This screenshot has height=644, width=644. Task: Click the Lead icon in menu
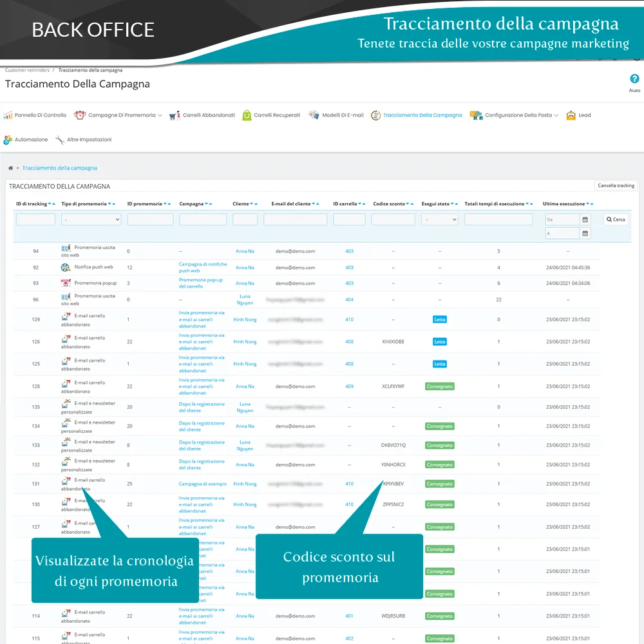pyautogui.click(x=571, y=115)
